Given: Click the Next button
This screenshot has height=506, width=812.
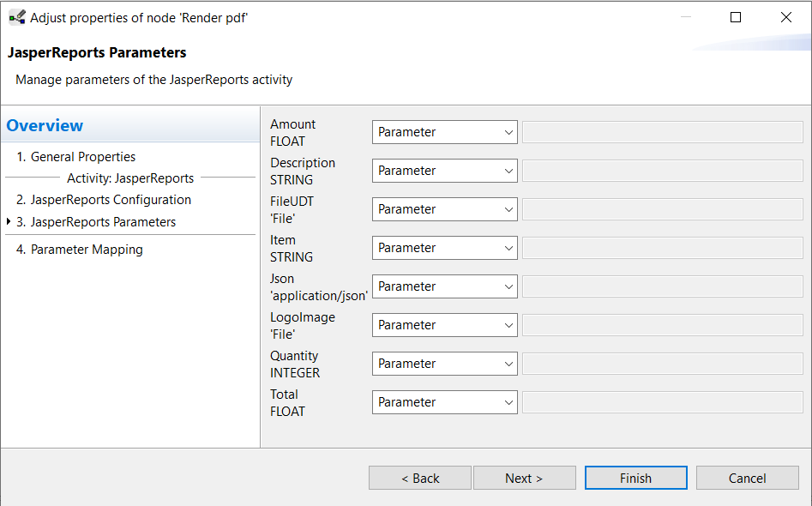Looking at the screenshot, I should (x=524, y=478).
